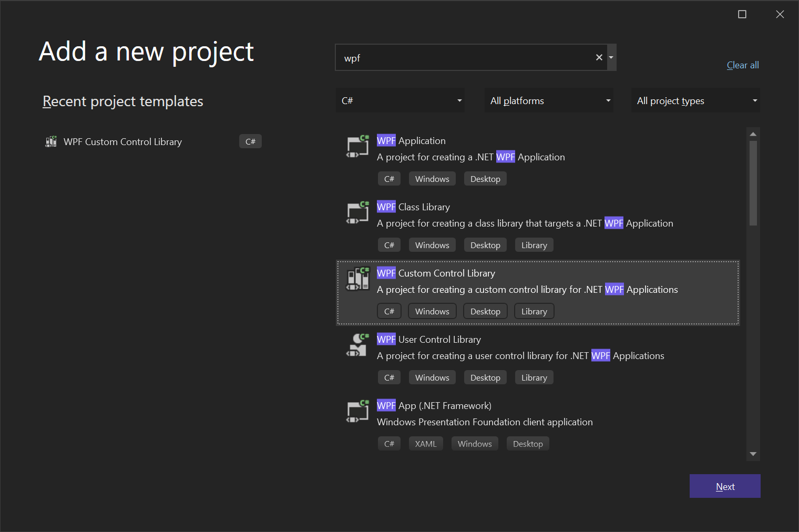Click the Recent project templates heading
The width and height of the screenshot is (799, 532).
click(x=122, y=101)
